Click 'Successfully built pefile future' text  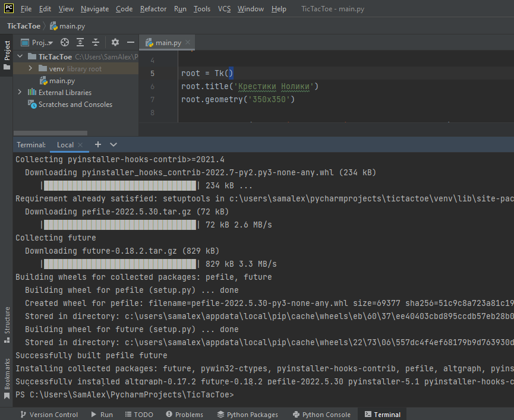[x=92, y=355]
